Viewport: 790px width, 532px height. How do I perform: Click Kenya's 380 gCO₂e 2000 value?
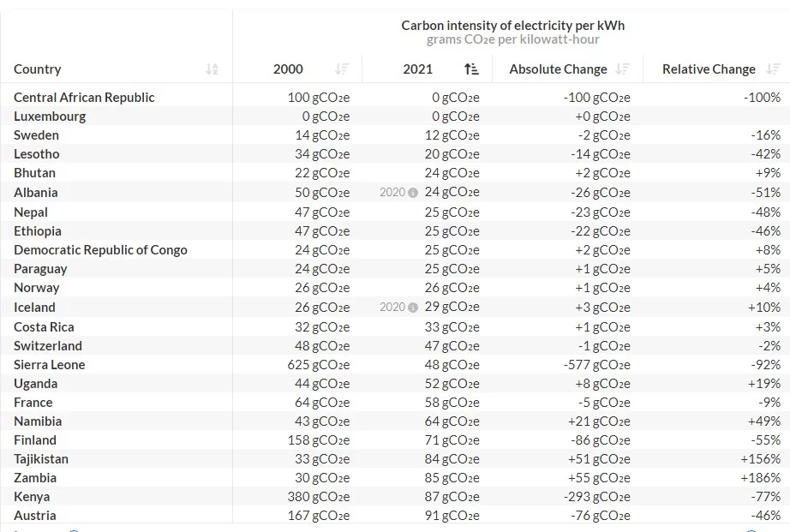[x=319, y=497]
